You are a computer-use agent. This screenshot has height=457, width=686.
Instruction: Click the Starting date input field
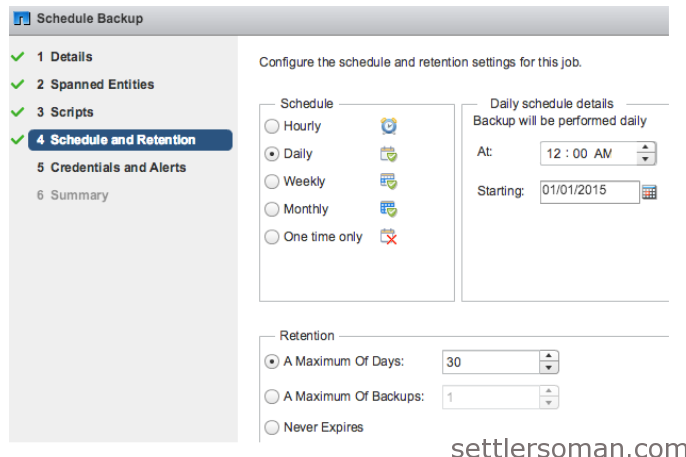[589, 192]
